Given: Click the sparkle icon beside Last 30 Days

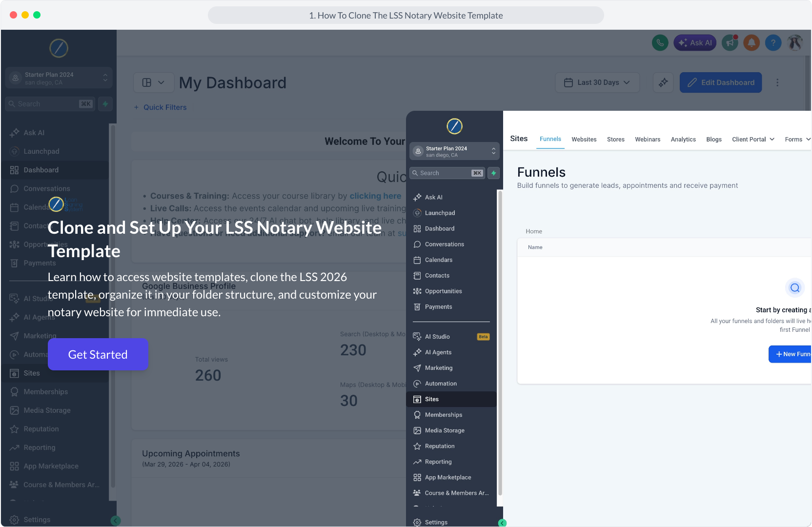Looking at the screenshot, I should pos(663,82).
